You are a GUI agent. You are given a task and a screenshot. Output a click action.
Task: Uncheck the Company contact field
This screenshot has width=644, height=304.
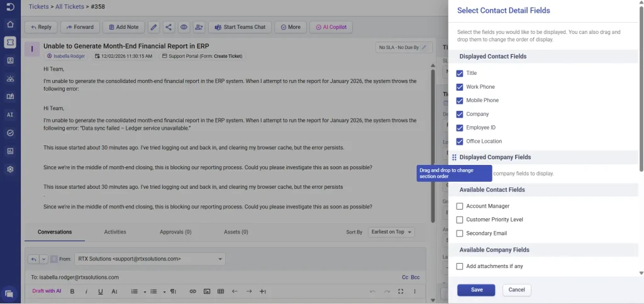pyautogui.click(x=460, y=114)
